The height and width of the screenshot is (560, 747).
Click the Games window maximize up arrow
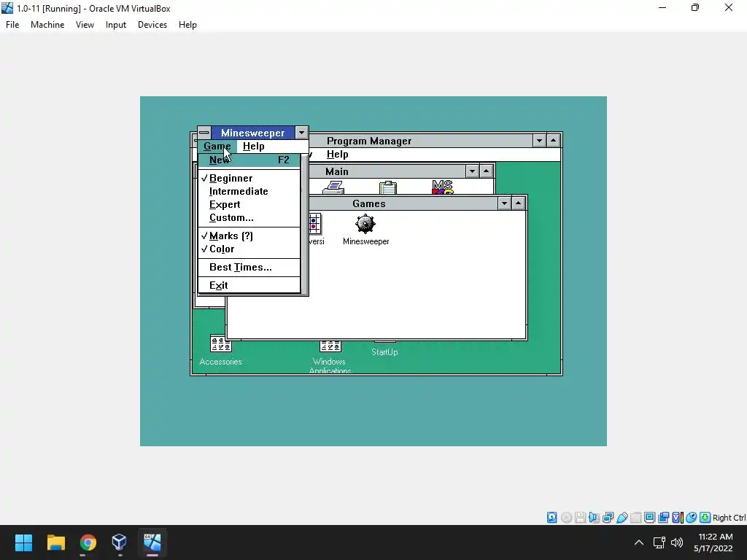click(x=518, y=203)
